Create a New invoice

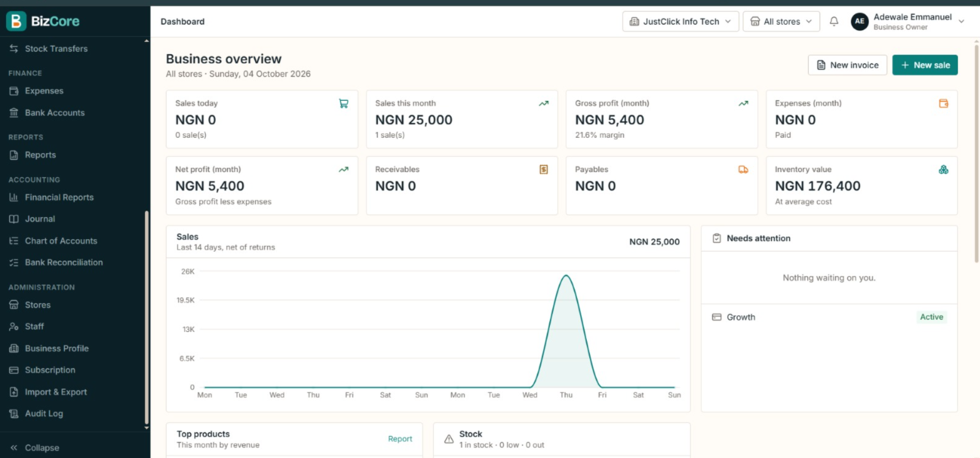(x=847, y=65)
